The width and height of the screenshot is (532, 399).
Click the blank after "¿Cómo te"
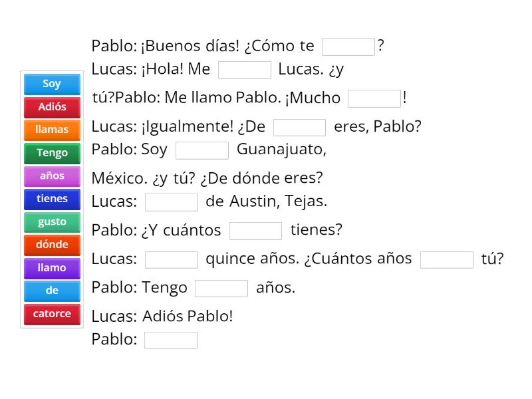tap(348, 46)
